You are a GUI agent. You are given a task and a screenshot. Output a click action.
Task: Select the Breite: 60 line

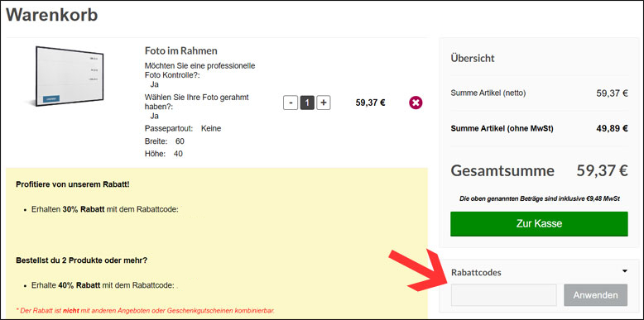point(164,141)
